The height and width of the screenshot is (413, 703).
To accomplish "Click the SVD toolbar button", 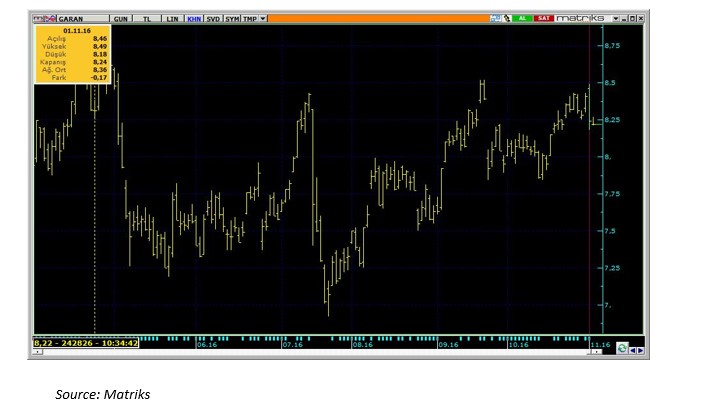I will point(213,19).
